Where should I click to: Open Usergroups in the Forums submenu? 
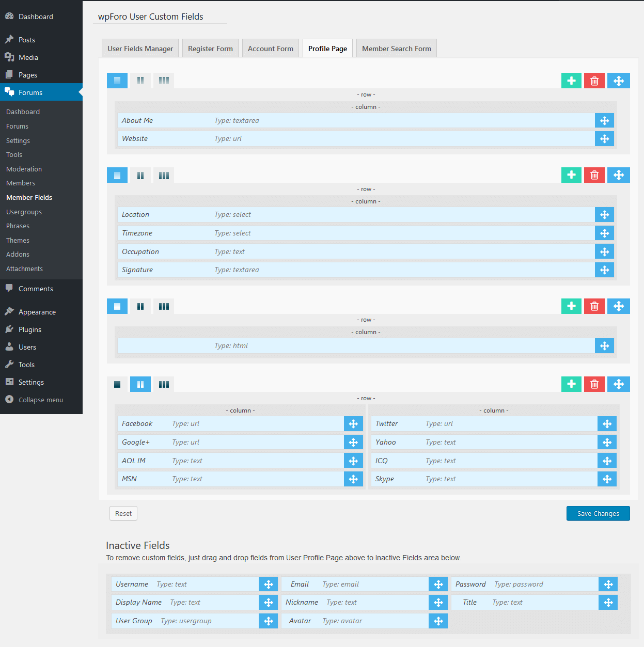point(24,212)
